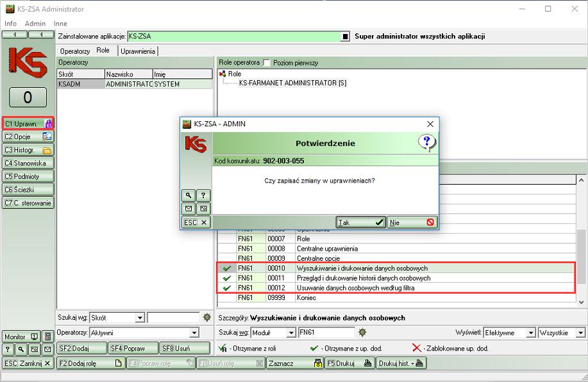Viewport: 588px width, 382px height.
Task: Click the screenshot camera icon in the bottom-left toolbar
Action: 34,350
